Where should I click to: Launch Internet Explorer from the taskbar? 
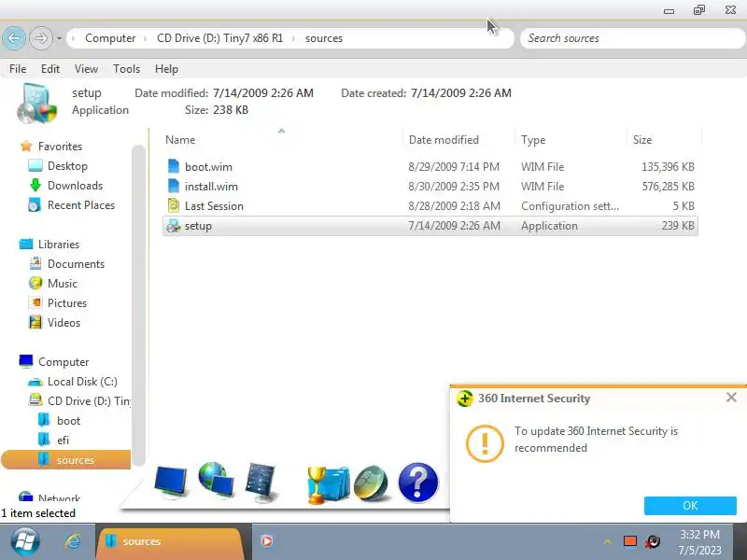(x=73, y=541)
